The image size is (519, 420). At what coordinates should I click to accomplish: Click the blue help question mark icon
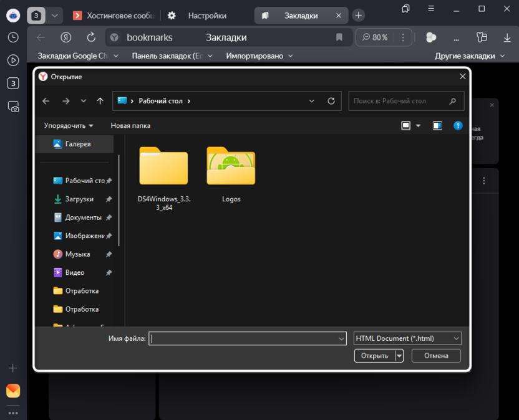[458, 126]
